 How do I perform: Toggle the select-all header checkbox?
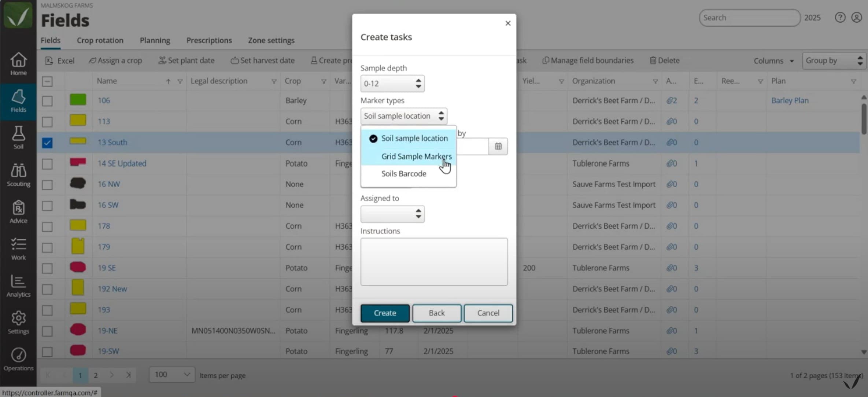coord(47,81)
